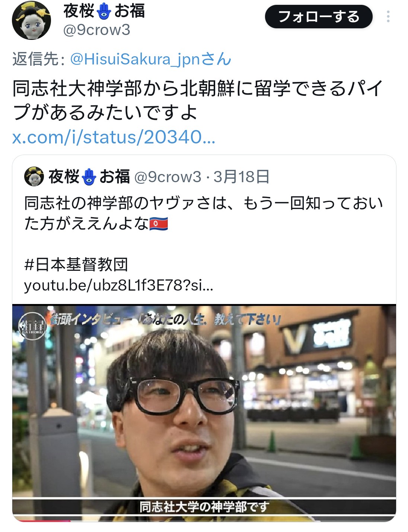Open the x.com/i/status link
The image size is (408, 532).
114,137
